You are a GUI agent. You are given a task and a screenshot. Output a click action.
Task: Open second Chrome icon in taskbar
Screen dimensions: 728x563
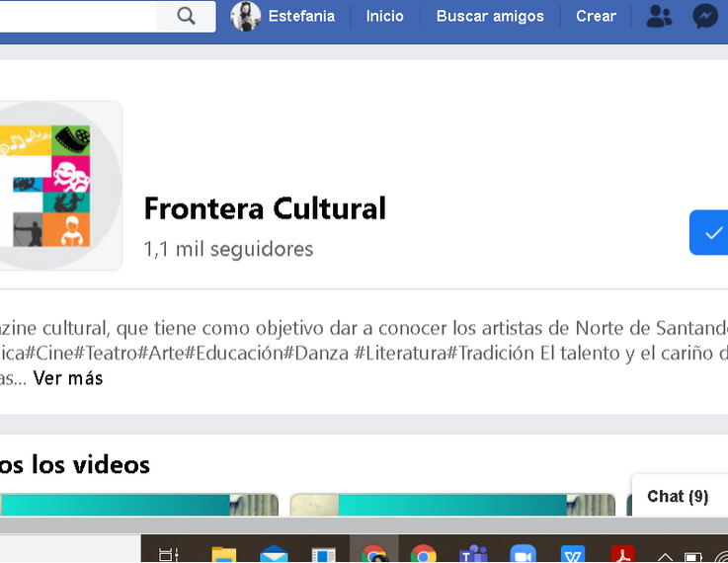(424, 555)
